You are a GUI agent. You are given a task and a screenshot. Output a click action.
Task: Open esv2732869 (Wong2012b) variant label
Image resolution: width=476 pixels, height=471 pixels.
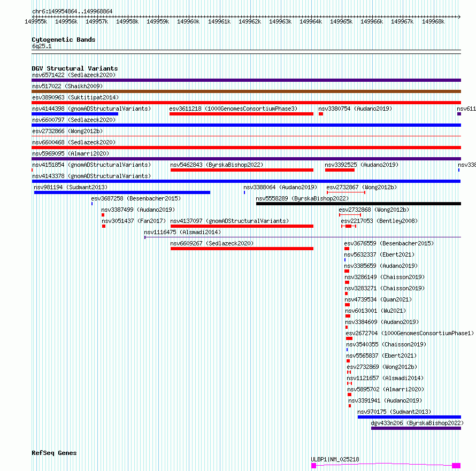pyautogui.click(x=382, y=367)
